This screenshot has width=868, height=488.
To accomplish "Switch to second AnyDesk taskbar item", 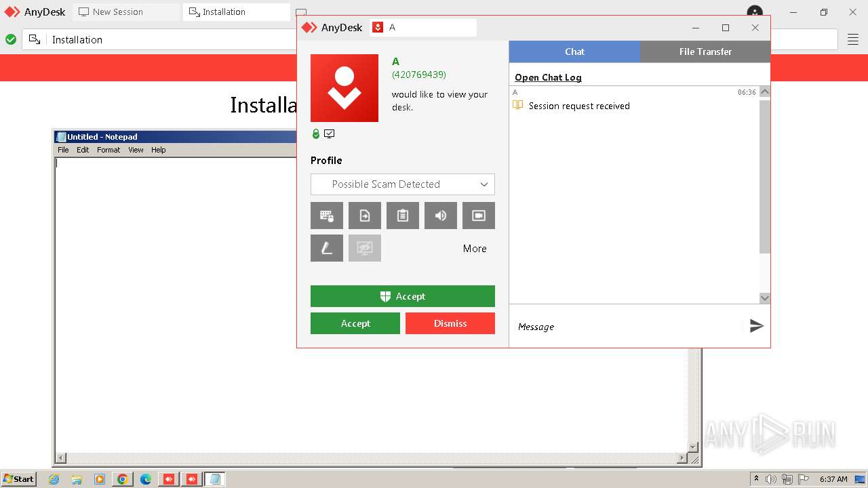I will (x=192, y=479).
